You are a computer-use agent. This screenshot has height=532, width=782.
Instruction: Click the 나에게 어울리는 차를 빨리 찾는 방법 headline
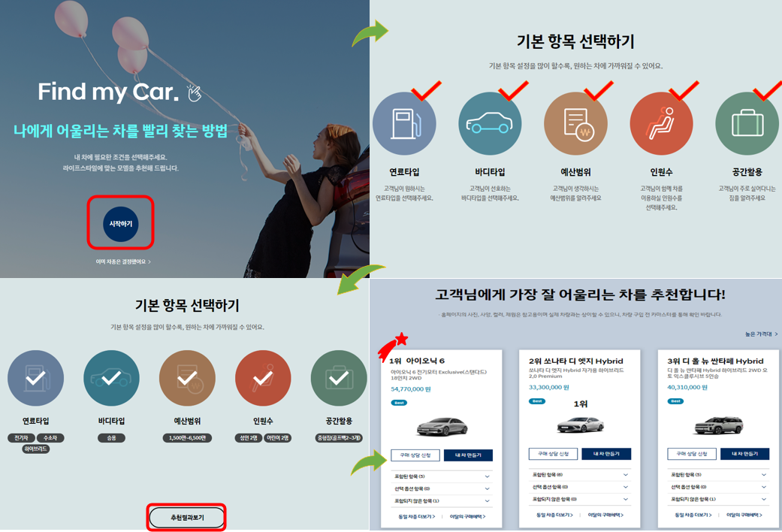tap(120, 131)
